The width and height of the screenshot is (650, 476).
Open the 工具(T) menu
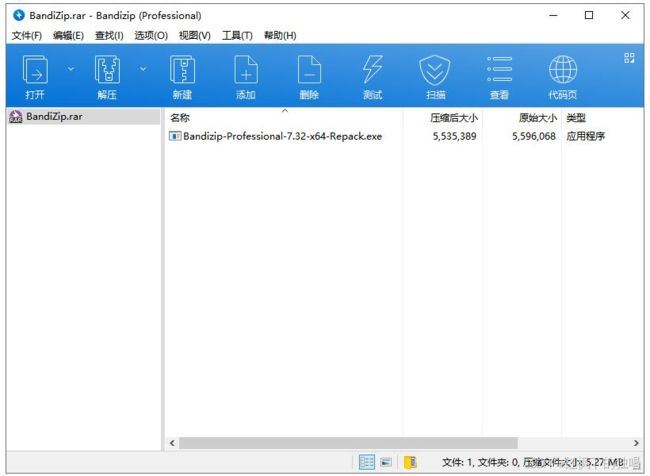tap(237, 36)
